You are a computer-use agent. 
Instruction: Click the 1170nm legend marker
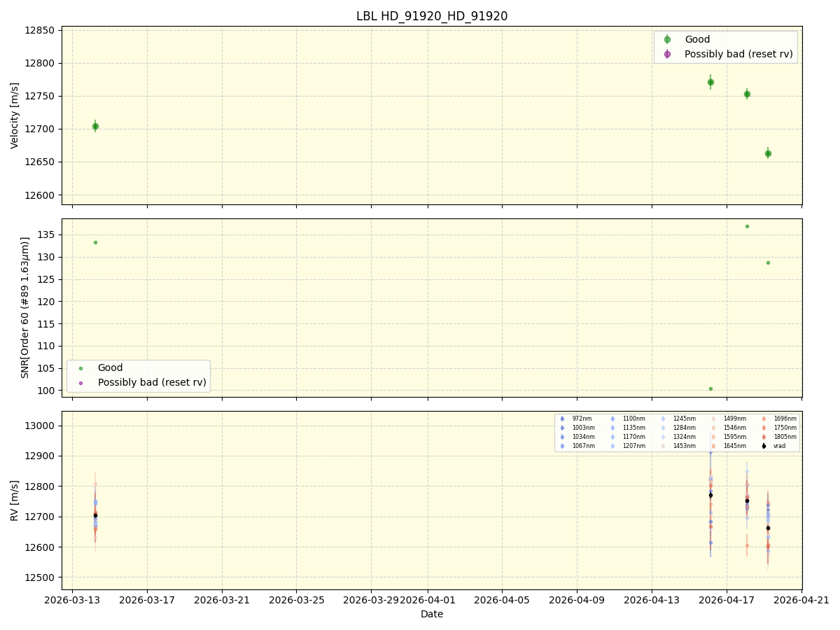pos(612,437)
